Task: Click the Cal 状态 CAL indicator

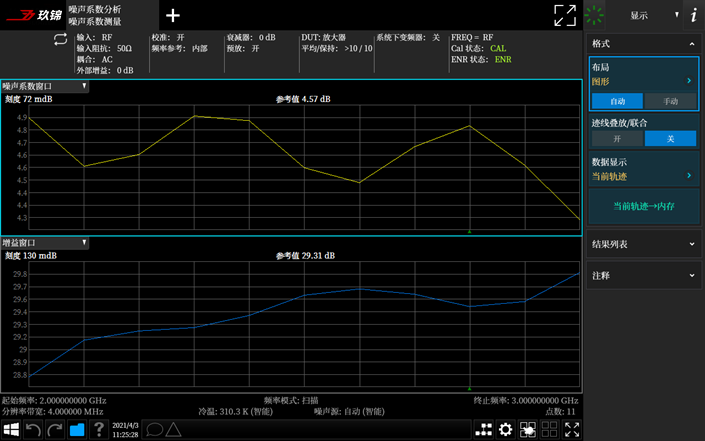Action: click(x=478, y=49)
